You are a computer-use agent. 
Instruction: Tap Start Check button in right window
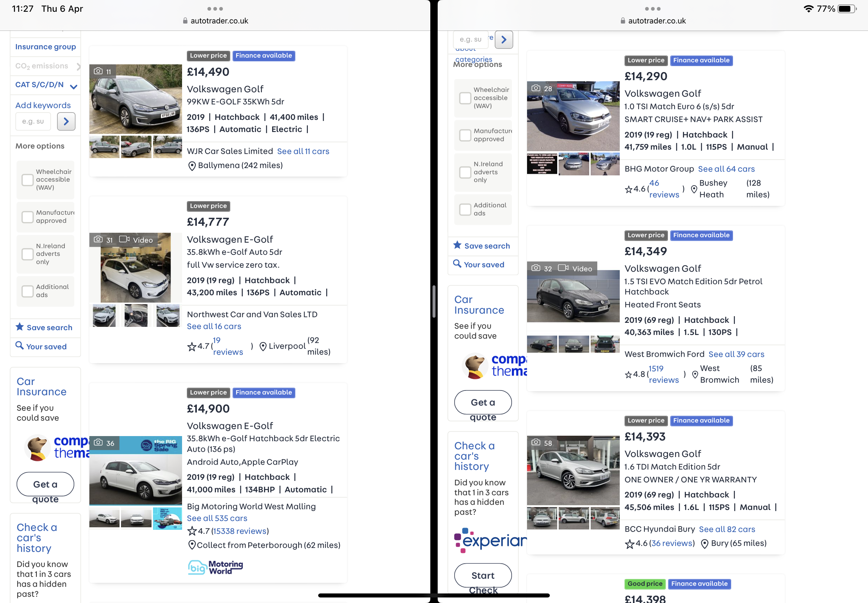(483, 575)
